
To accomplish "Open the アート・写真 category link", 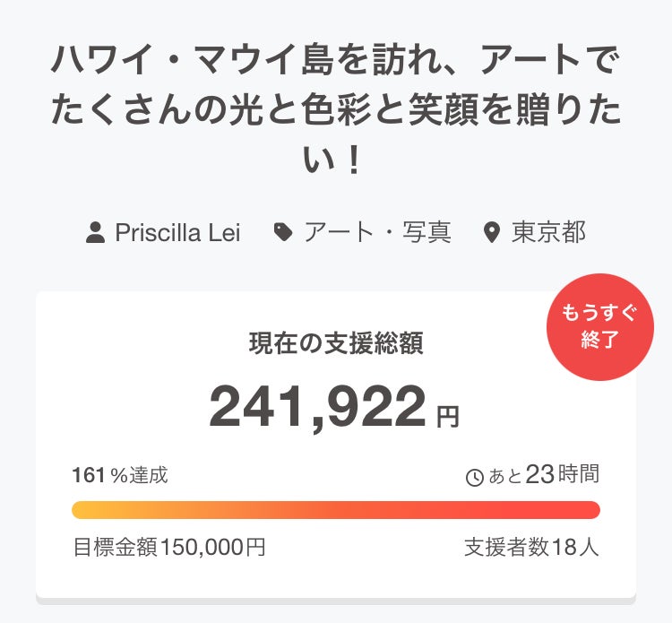I will [376, 233].
